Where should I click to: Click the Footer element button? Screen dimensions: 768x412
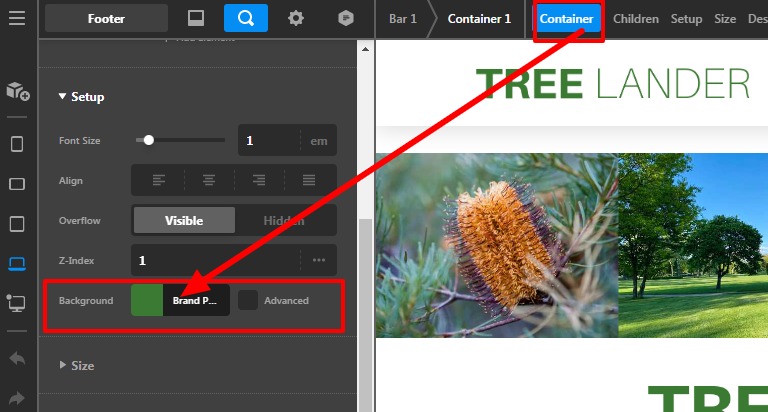click(107, 18)
